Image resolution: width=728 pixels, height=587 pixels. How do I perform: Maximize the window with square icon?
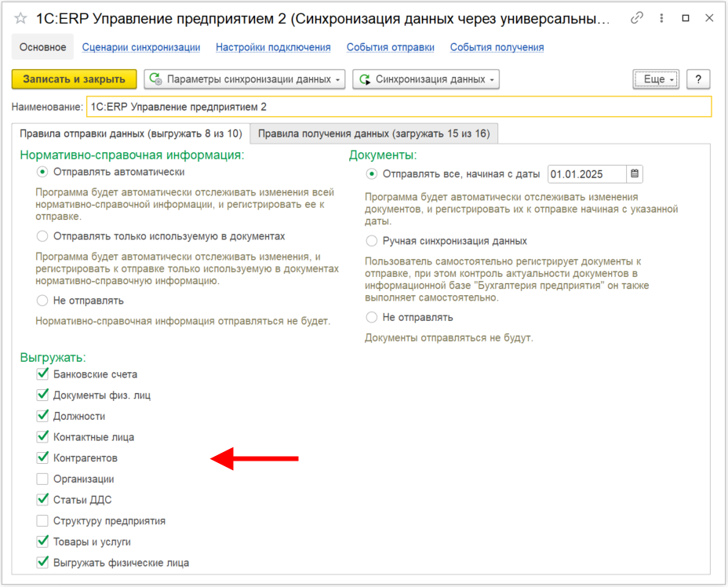[686, 18]
